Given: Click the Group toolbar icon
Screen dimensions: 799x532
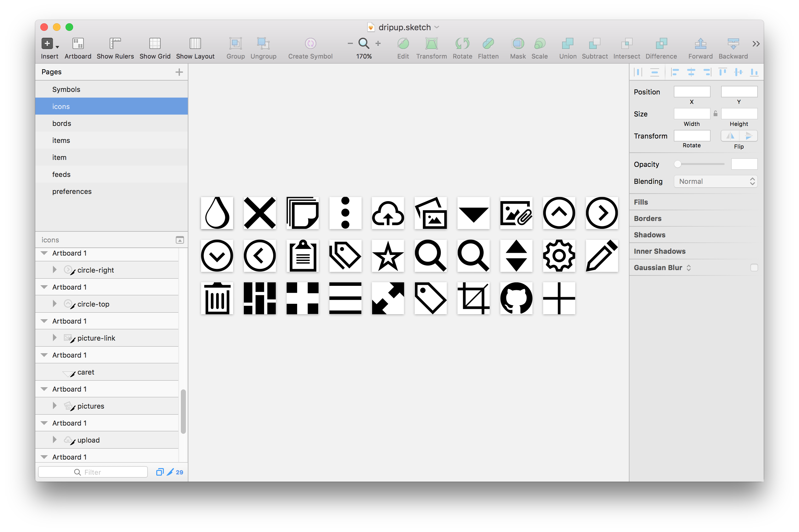Looking at the screenshot, I should click(x=235, y=44).
